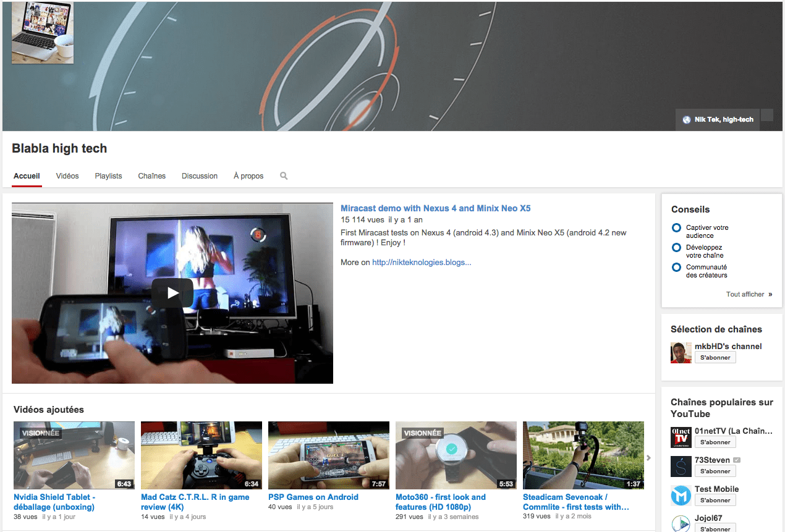Open mkbHD's channel avatar
This screenshot has width=785, height=532.
[x=681, y=353]
